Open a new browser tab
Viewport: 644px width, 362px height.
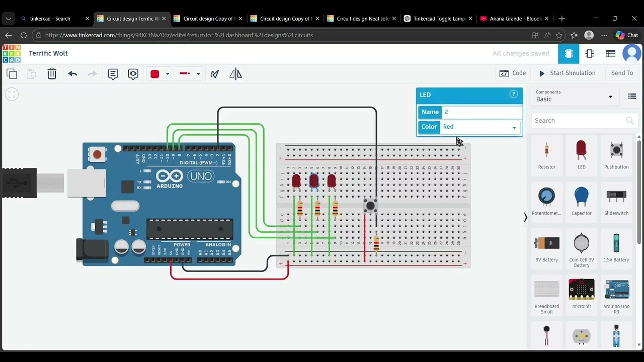[x=562, y=19]
